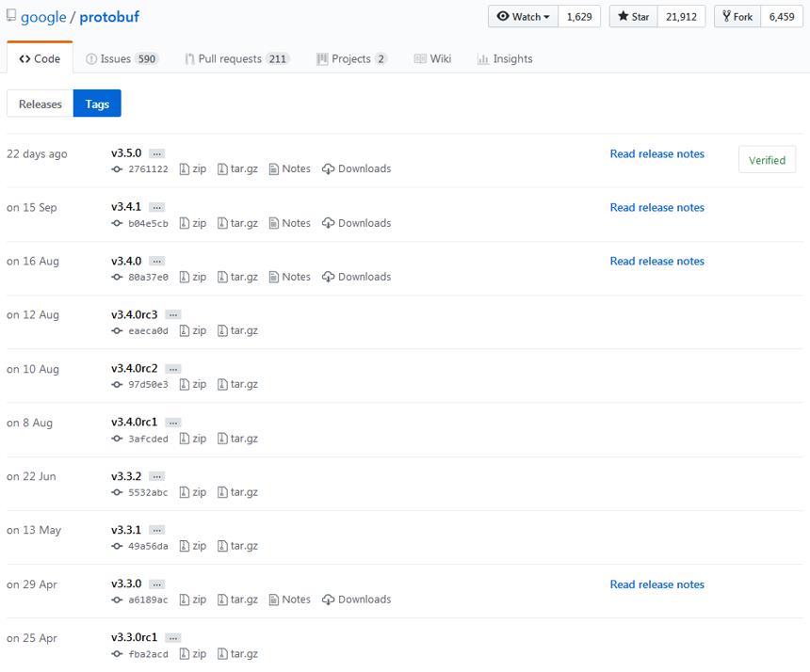Click the Verified badge for v3.5.0
The width and height of the screenshot is (810, 672).
point(767,160)
